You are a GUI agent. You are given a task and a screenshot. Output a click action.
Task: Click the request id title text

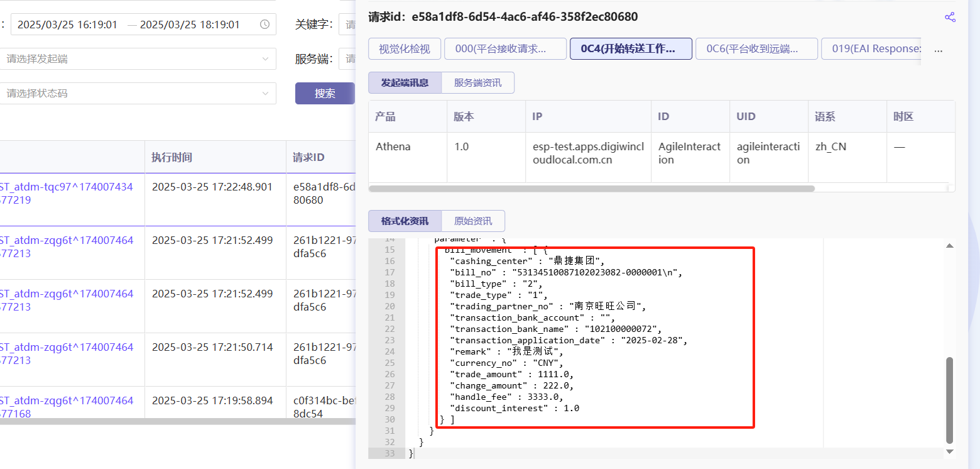tap(503, 17)
